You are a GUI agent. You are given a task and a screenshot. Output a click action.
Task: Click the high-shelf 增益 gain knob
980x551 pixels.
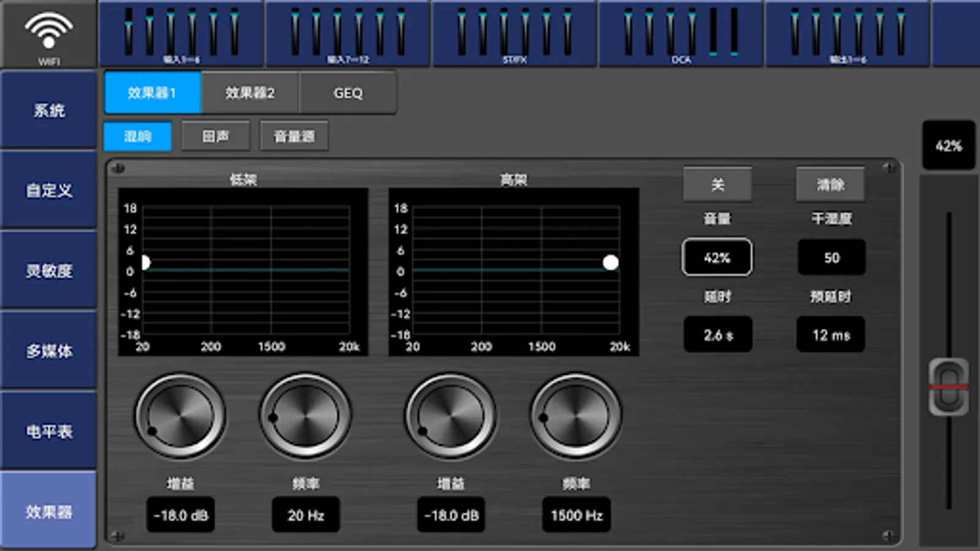pyautogui.click(x=451, y=416)
